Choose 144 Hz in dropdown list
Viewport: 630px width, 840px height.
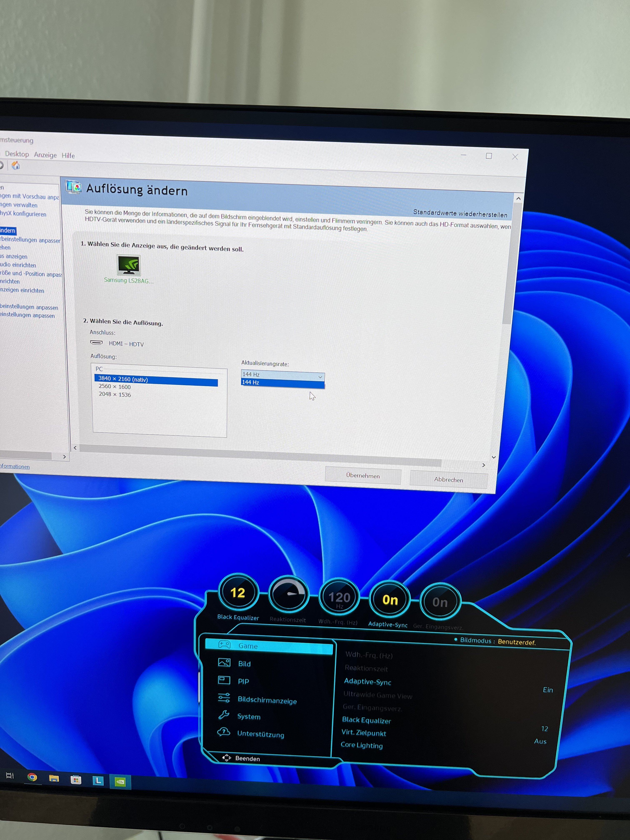283,383
